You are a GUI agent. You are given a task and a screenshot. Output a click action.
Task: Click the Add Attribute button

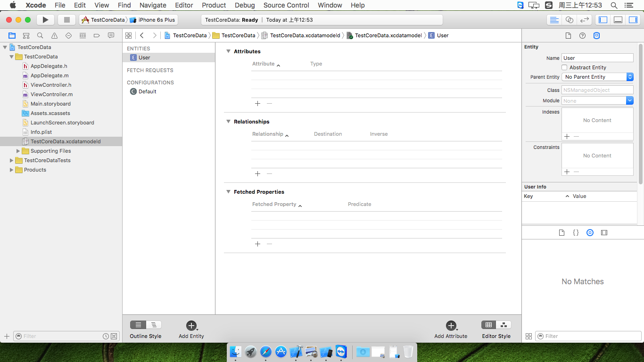coord(451,329)
